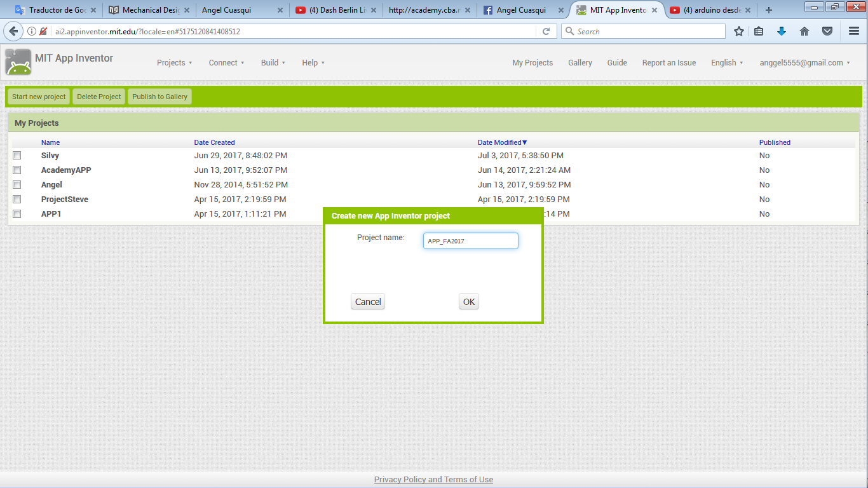
Task: Click the Delete Project button
Action: 99,97
